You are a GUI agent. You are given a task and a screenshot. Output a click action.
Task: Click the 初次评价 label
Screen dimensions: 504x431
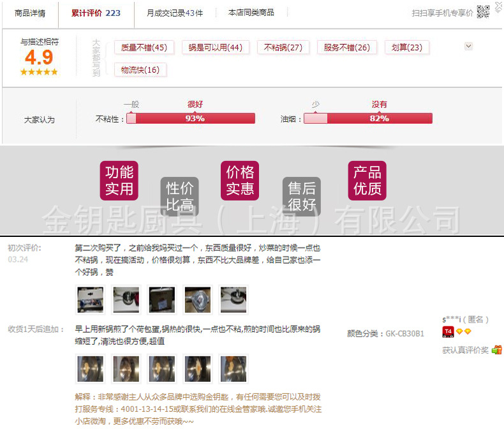click(x=24, y=248)
